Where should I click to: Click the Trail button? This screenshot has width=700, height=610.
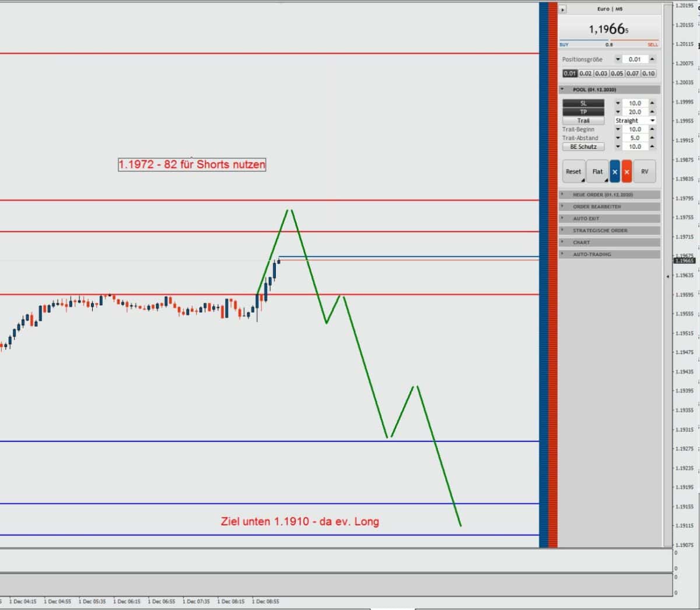(x=583, y=120)
